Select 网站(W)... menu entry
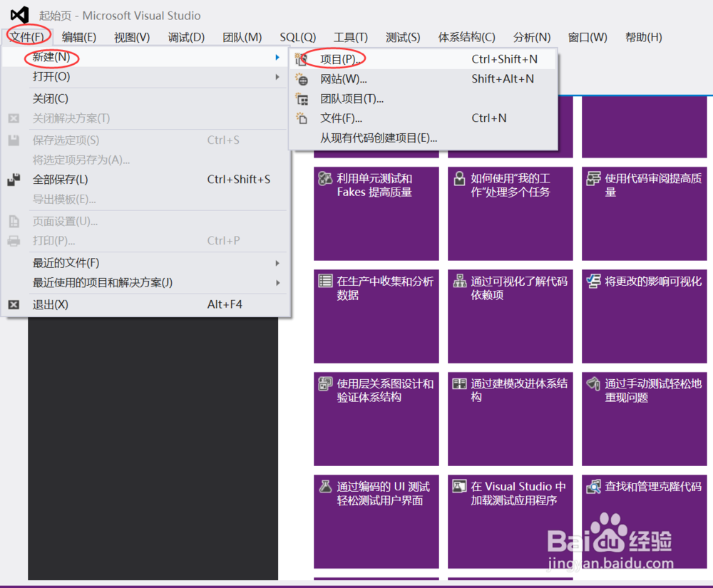 423,79
